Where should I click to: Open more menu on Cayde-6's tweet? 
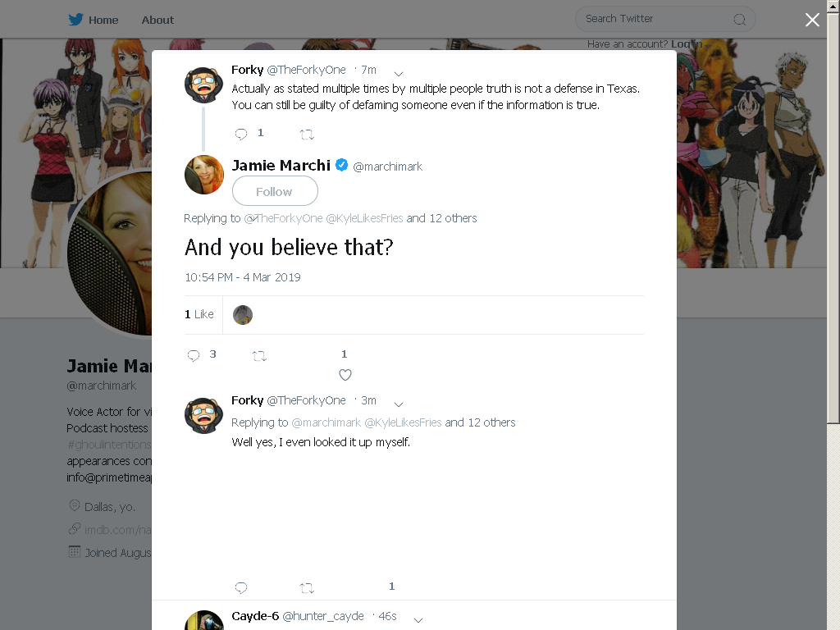tap(418, 620)
